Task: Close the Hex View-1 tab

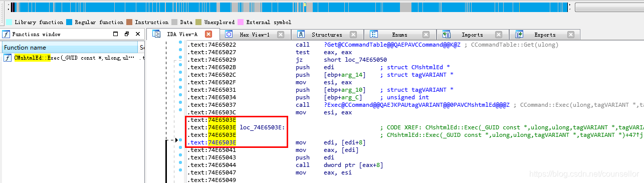Action: tap(281, 35)
